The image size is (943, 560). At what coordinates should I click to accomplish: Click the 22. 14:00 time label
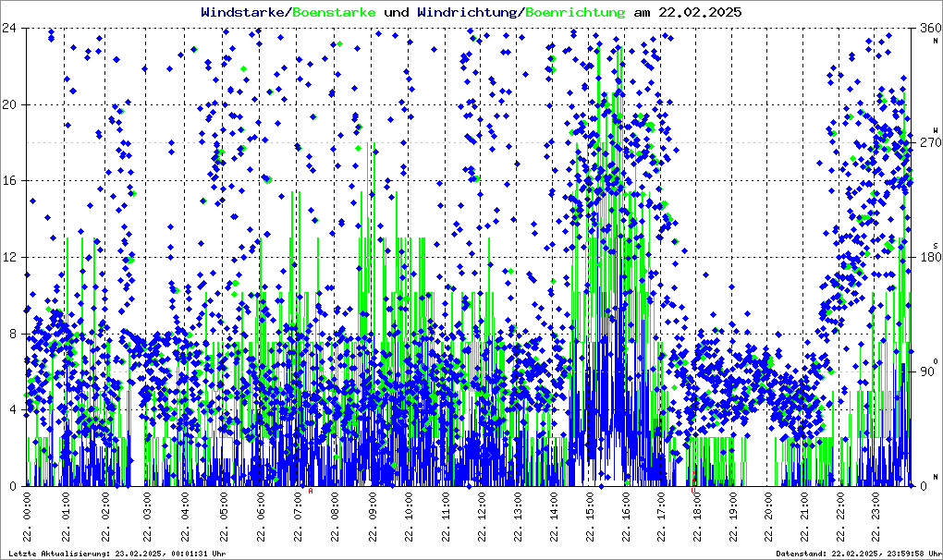coord(553,517)
